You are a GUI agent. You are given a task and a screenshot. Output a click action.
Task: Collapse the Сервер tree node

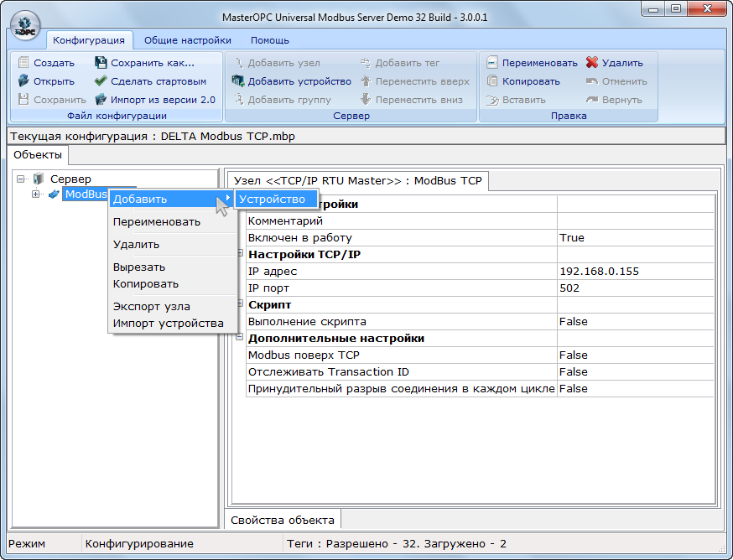[x=20, y=179]
